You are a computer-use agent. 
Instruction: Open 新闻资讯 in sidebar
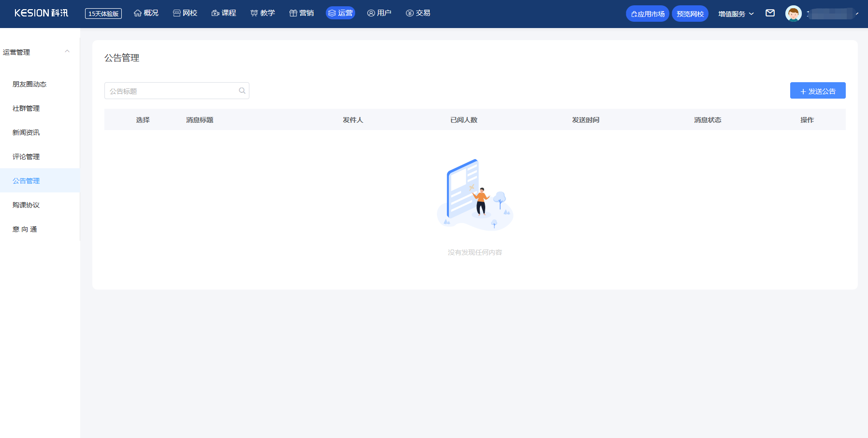point(26,132)
